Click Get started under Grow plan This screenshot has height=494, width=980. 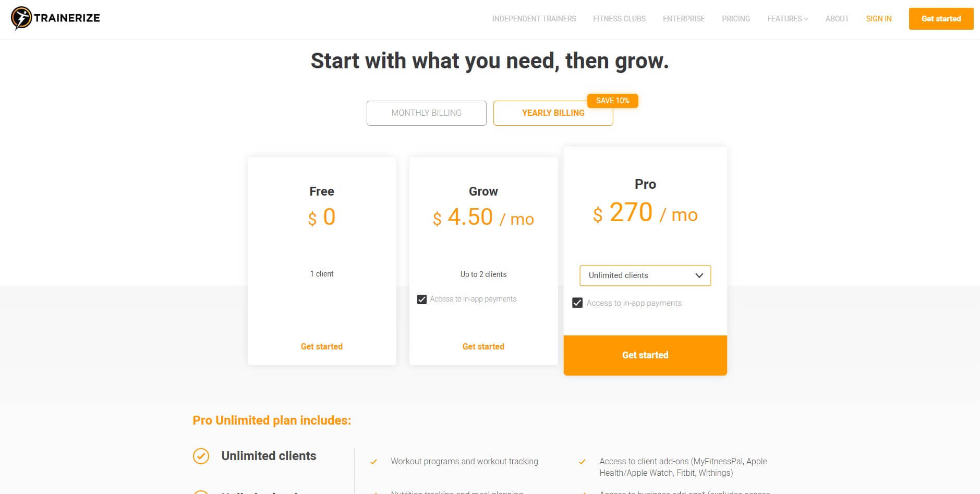[483, 347]
